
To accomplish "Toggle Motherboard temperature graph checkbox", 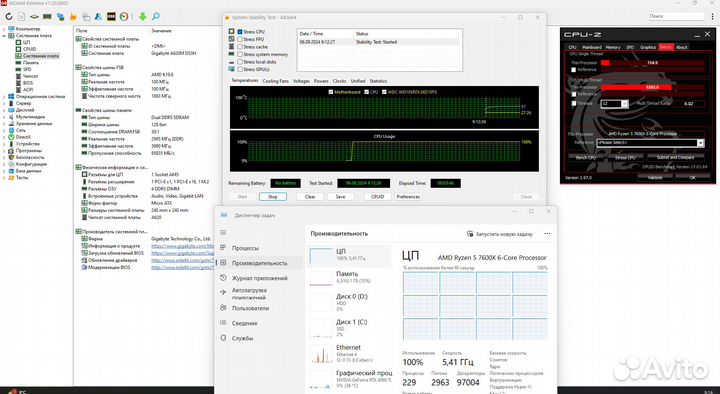I will click(331, 92).
